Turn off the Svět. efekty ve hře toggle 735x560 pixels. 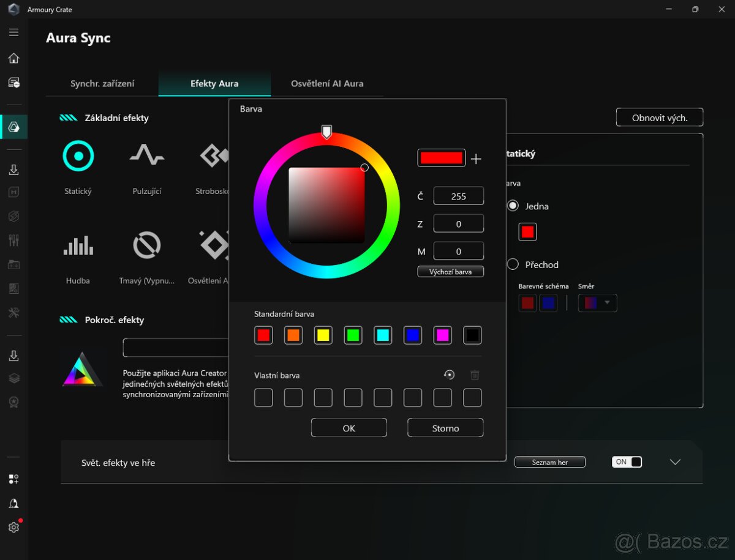pos(627,461)
